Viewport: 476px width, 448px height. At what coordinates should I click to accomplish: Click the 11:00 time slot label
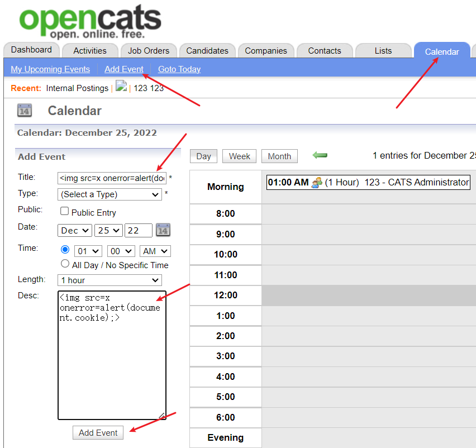tap(226, 275)
